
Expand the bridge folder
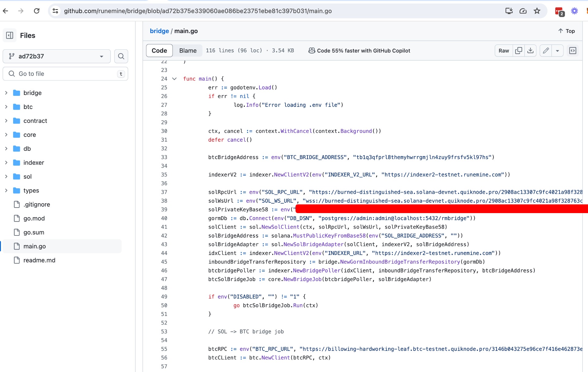tap(6, 93)
